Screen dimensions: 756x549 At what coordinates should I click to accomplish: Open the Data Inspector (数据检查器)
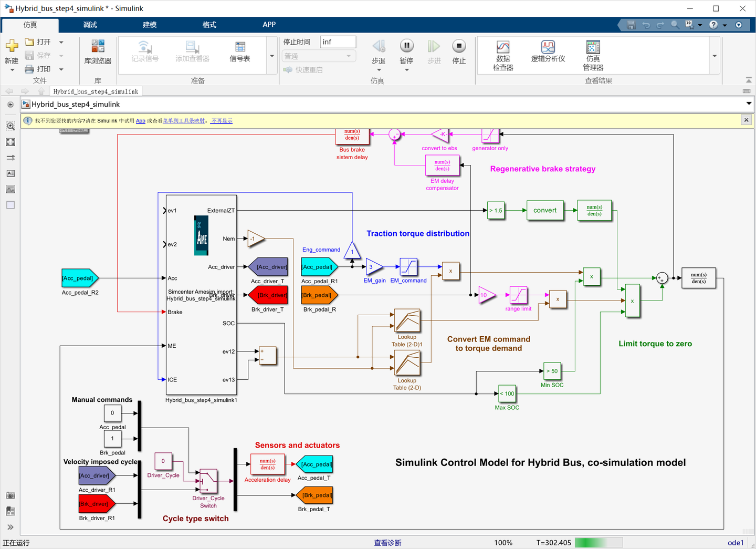pyautogui.click(x=503, y=56)
